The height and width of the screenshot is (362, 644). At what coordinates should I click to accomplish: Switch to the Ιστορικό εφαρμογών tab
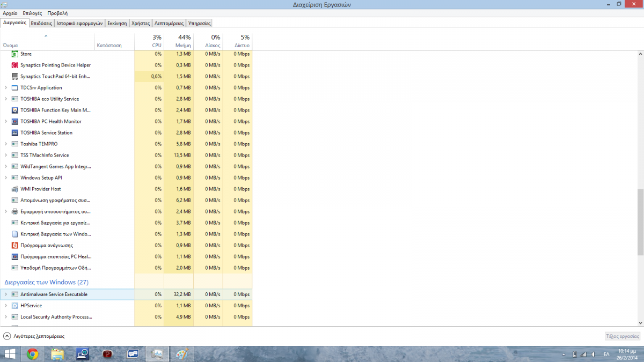79,23
